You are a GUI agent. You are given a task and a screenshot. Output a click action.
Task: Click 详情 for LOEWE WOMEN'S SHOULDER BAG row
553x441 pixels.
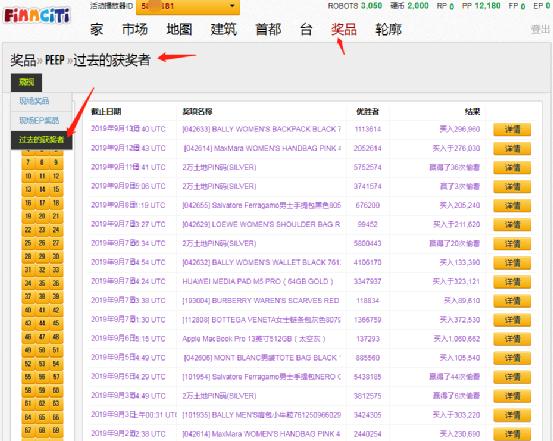512,225
